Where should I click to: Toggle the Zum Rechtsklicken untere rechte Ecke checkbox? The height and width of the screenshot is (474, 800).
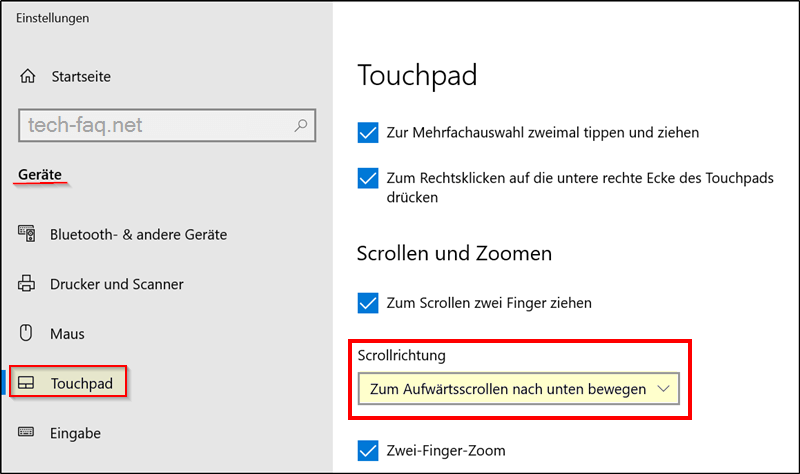(x=368, y=178)
